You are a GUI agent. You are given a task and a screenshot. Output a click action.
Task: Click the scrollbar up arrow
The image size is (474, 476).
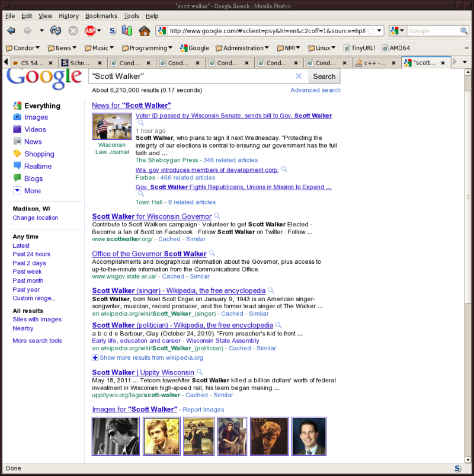click(467, 72)
